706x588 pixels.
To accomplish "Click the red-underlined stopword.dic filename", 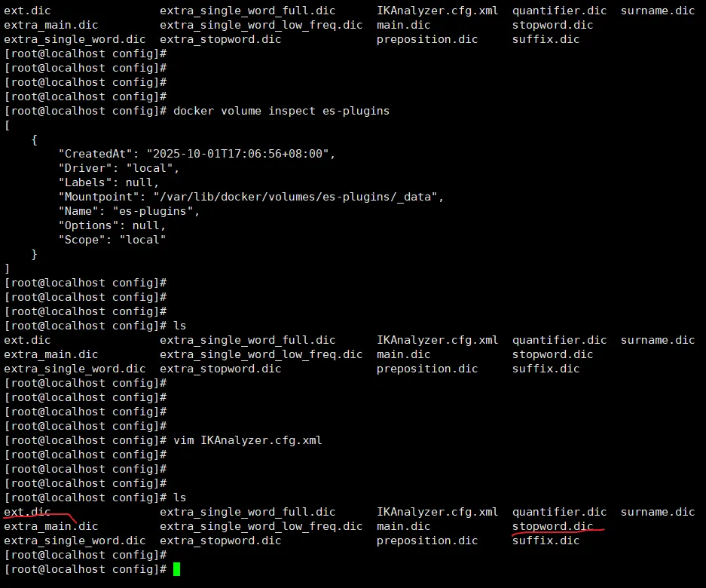I will [x=552, y=526].
